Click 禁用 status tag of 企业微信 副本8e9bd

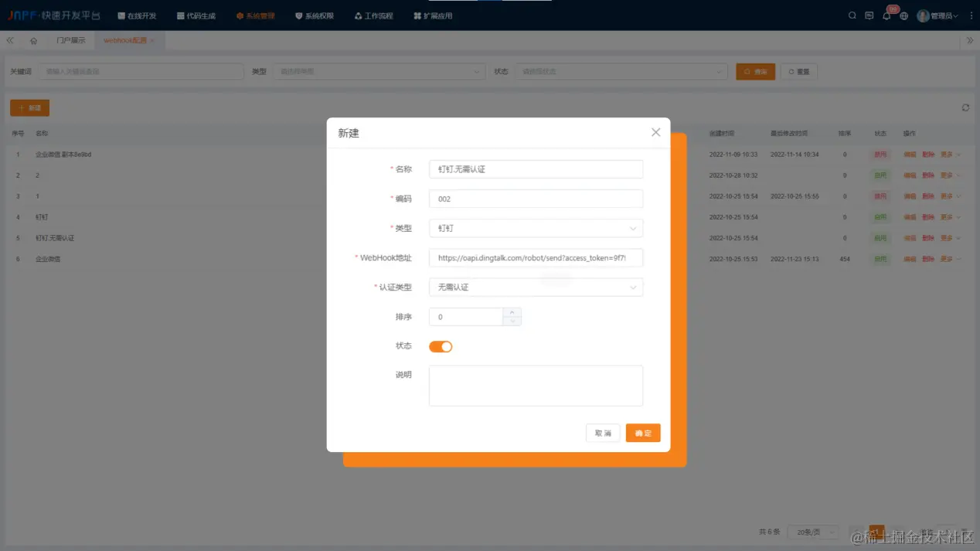click(880, 155)
